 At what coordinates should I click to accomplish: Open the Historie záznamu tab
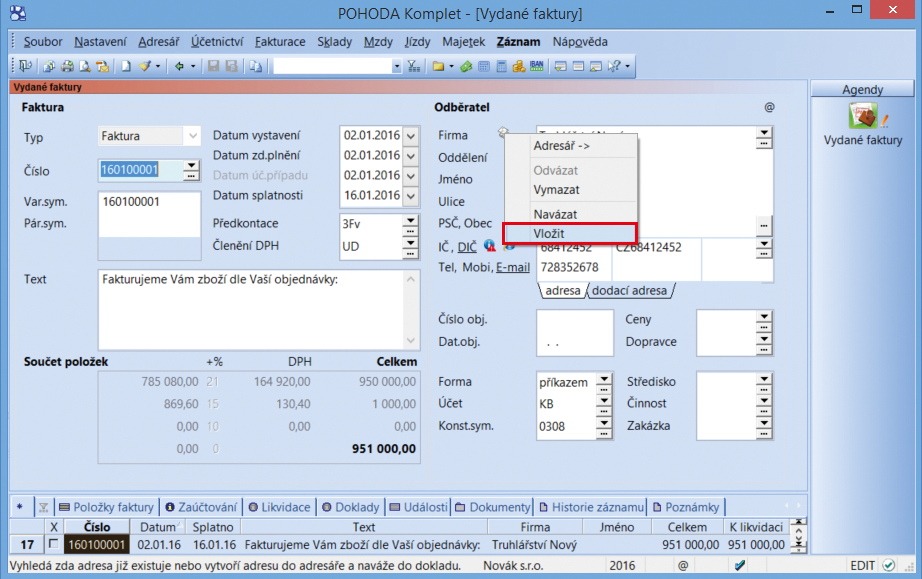592,507
